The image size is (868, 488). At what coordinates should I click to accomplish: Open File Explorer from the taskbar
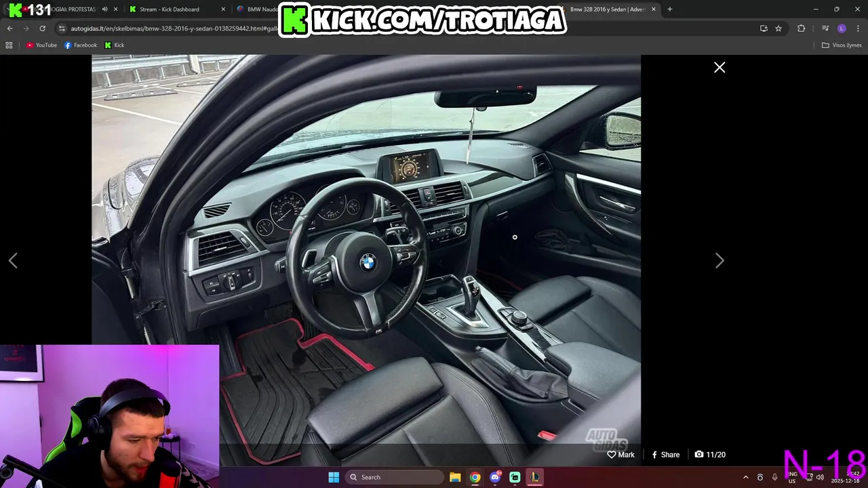click(x=455, y=477)
